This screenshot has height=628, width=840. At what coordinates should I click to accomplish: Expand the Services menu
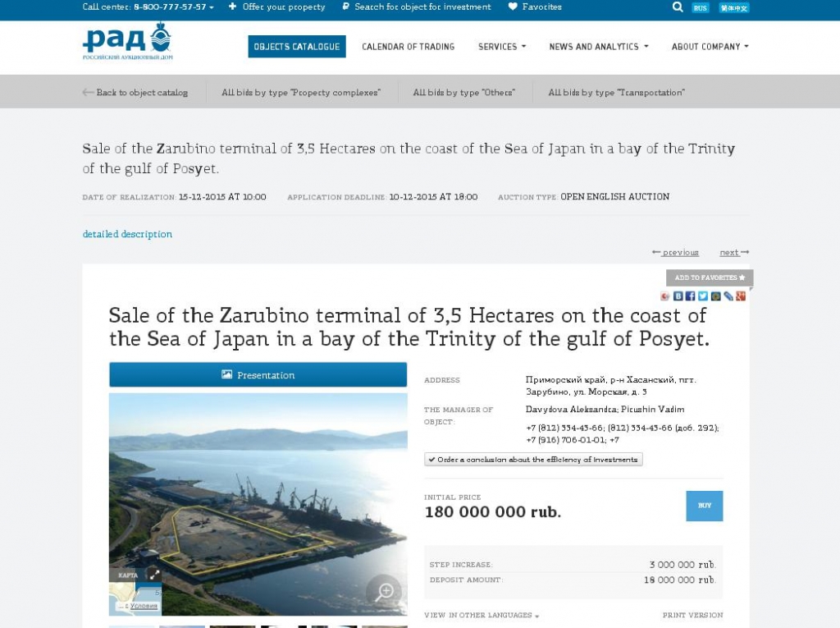[502, 47]
